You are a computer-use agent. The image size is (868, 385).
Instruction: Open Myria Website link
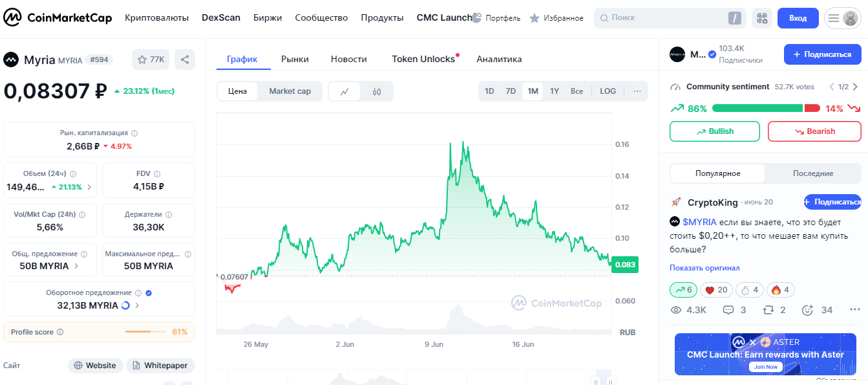95,366
